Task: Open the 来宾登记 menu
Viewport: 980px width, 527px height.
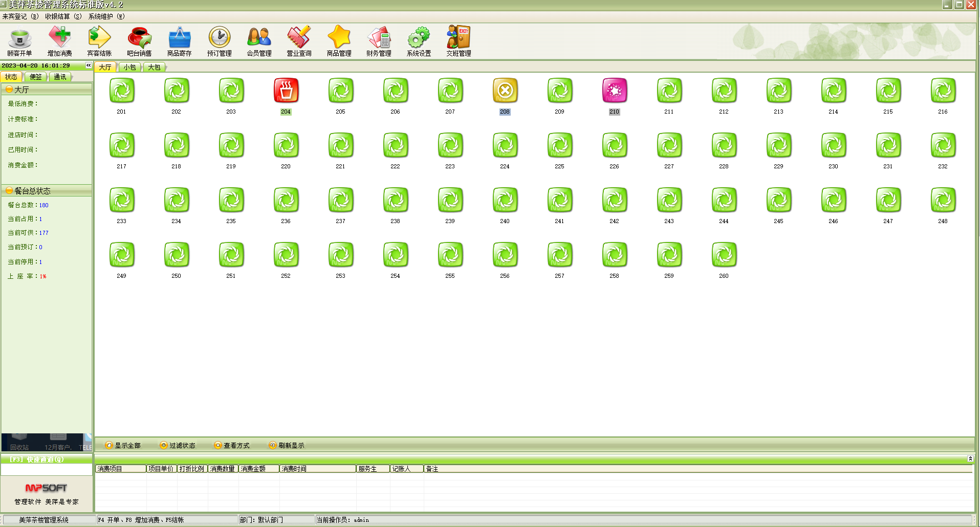Action: coord(20,16)
